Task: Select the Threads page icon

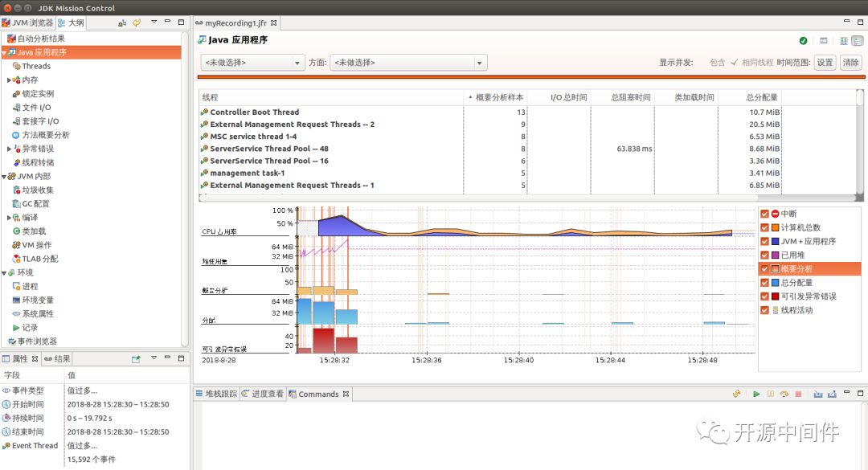Action: coord(17,66)
